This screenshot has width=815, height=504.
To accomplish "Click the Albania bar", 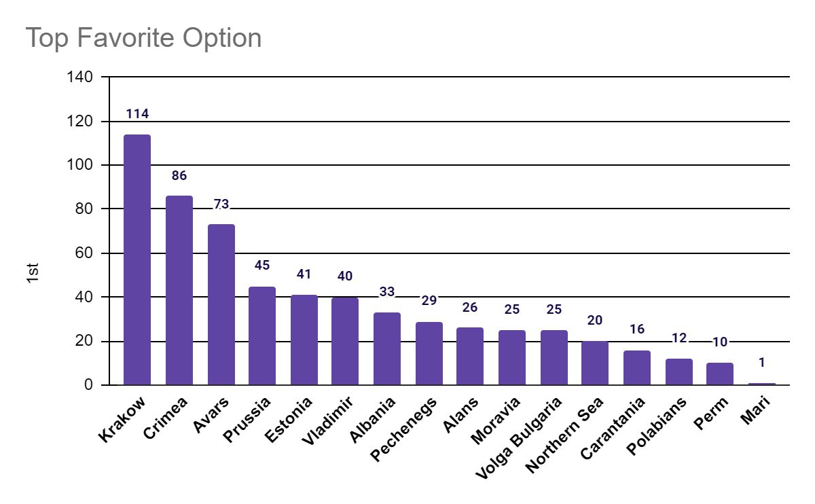I will (x=387, y=348).
